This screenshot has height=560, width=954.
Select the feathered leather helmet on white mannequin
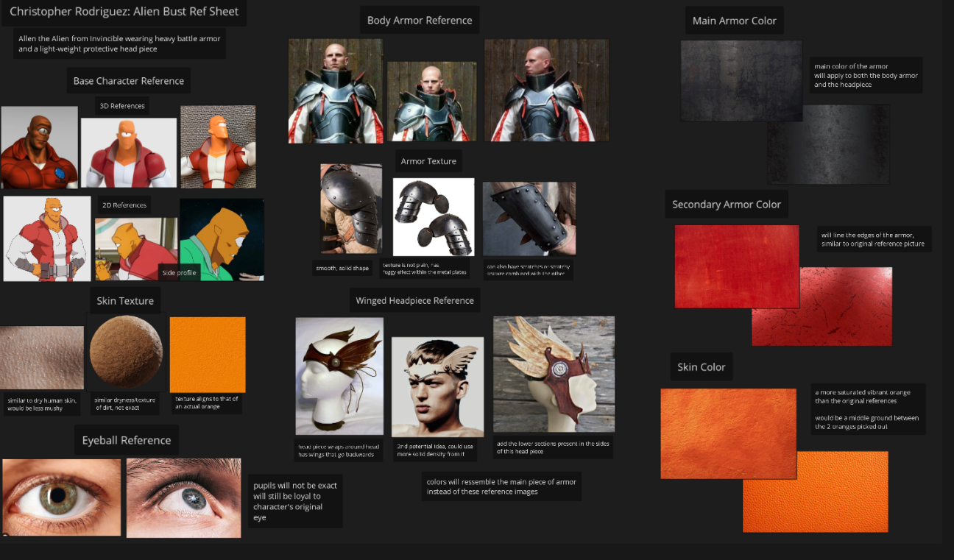[554, 374]
